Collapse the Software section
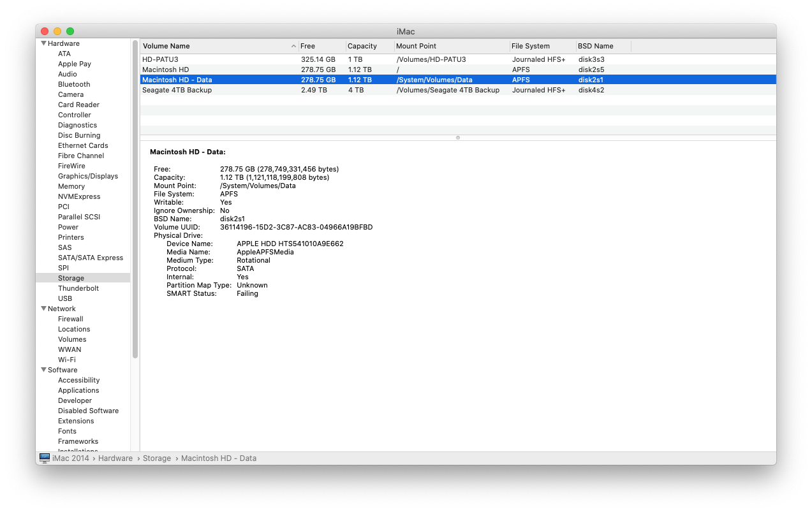 [43, 370]
